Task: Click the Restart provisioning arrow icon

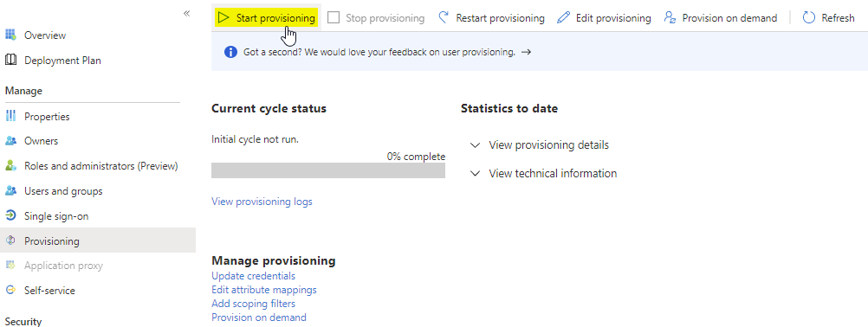Action: (444, 17)
